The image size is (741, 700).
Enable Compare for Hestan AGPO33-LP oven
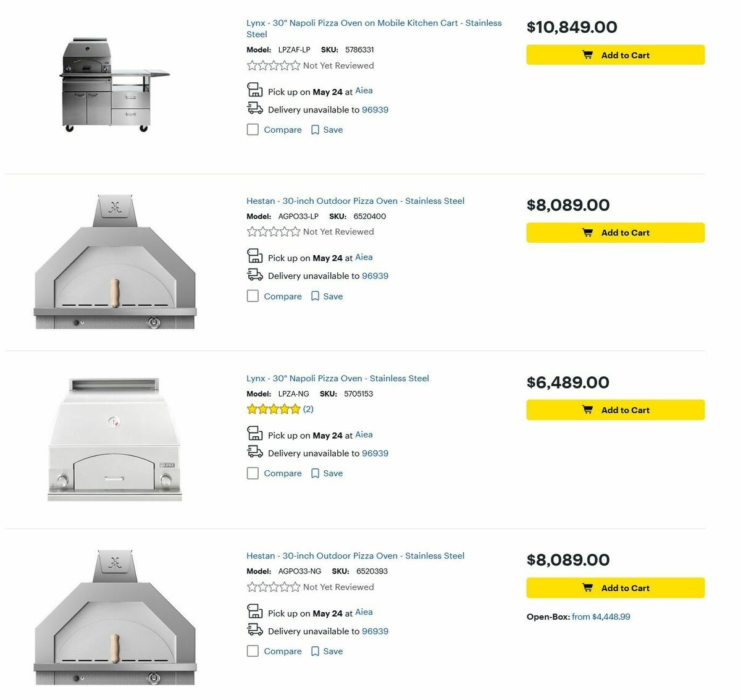(253, 296)
